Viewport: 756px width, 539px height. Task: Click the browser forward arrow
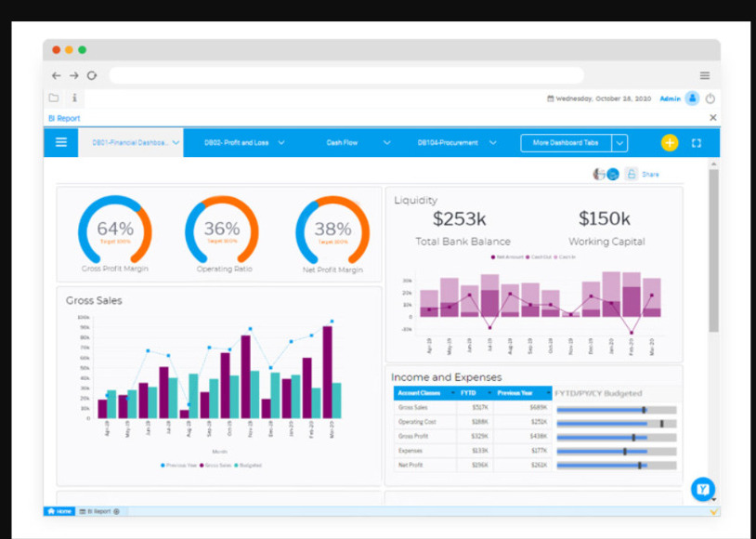pyautogui.click(x=73, y=75)
